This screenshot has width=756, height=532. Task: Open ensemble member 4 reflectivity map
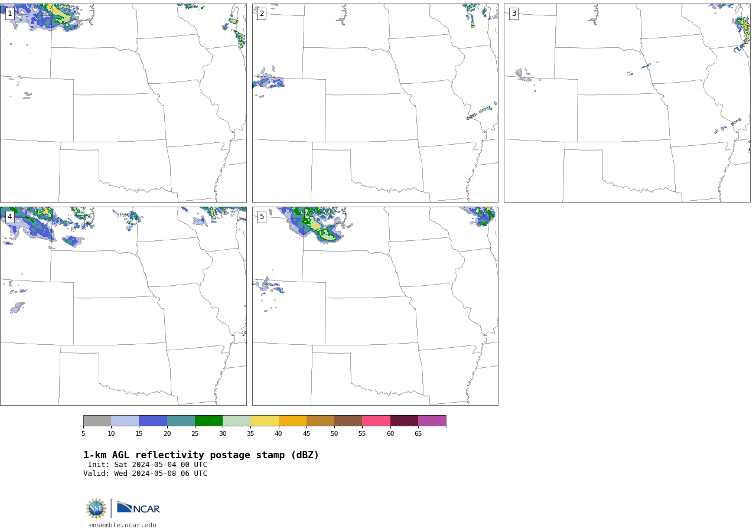point(123,306)
